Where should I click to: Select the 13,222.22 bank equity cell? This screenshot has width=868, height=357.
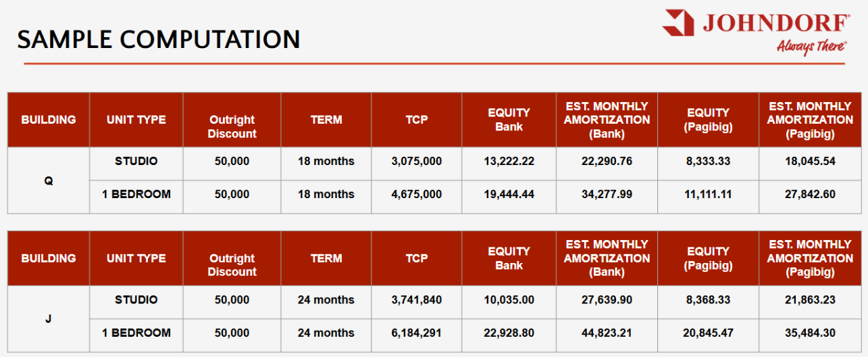coord(509,162)
